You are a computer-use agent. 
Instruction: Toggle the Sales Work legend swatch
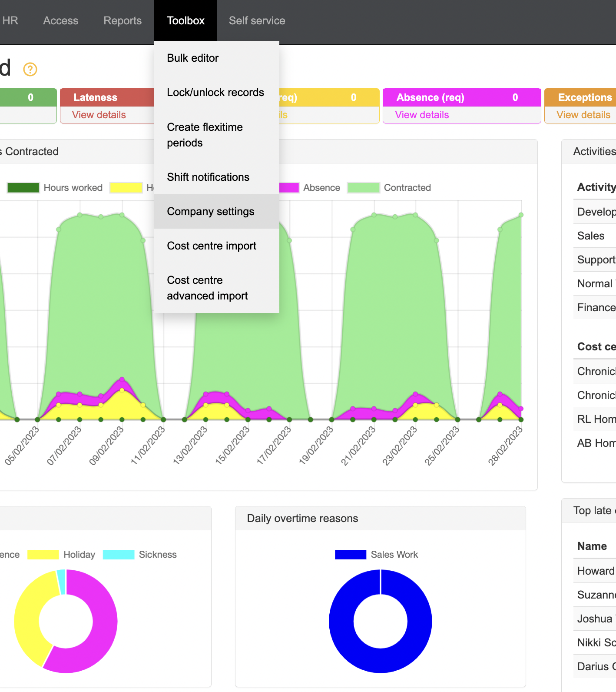click(x=351, y=555)
